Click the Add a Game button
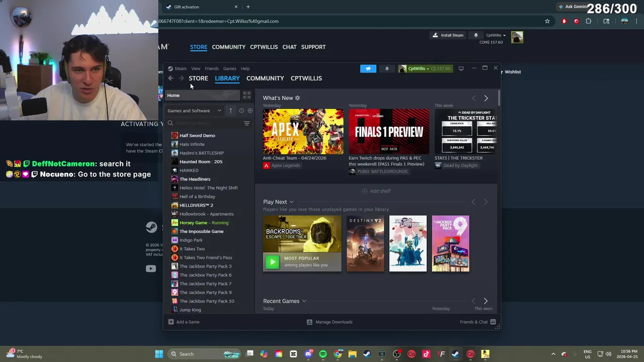644x362 pixels. pyautogui.click(x=184, y=322)
